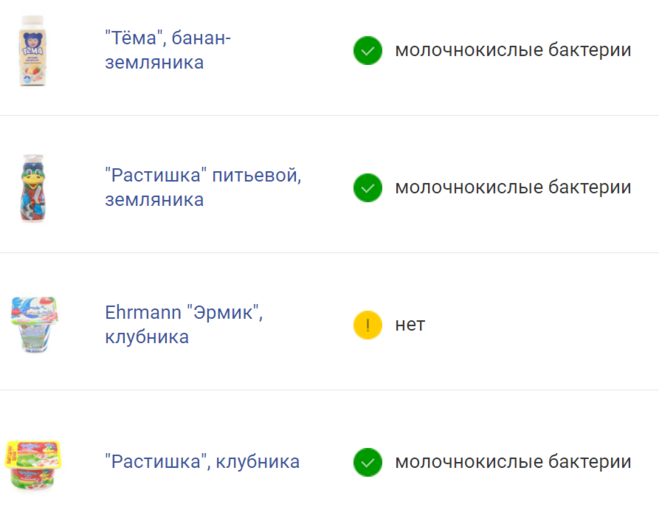
Task: Click the "нет" label in Эрмик row
Action: [410, 324]
